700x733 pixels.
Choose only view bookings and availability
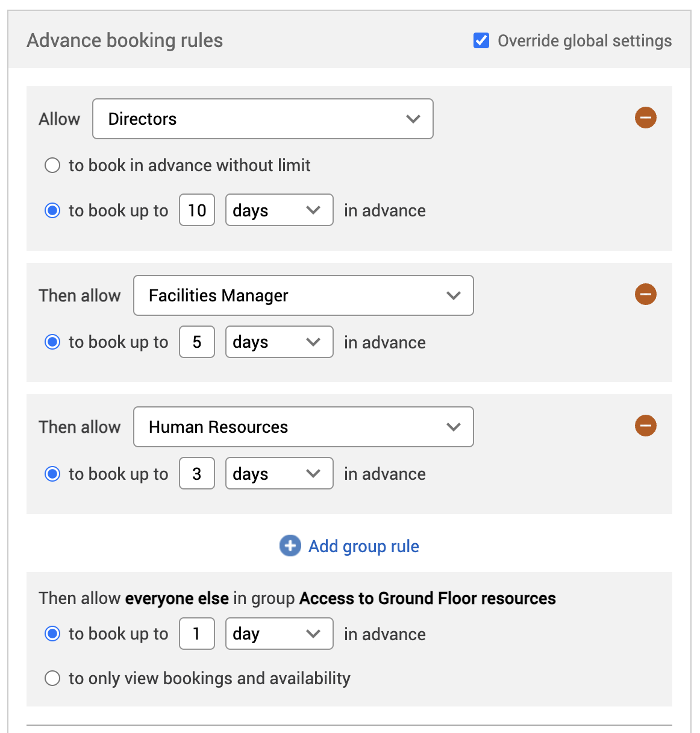point(52,678)
